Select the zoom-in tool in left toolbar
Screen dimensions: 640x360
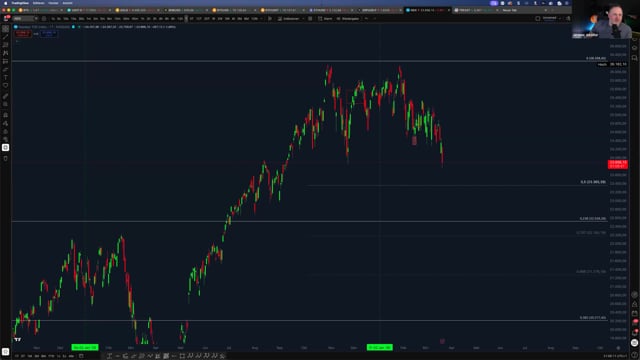pyautogui.click(x=5, y=104)
